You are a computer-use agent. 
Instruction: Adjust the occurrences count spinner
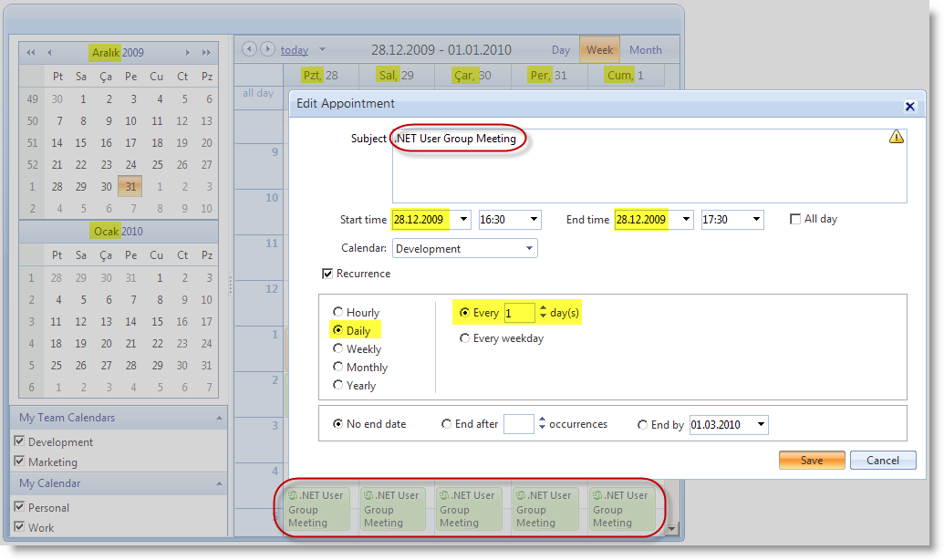542,423
